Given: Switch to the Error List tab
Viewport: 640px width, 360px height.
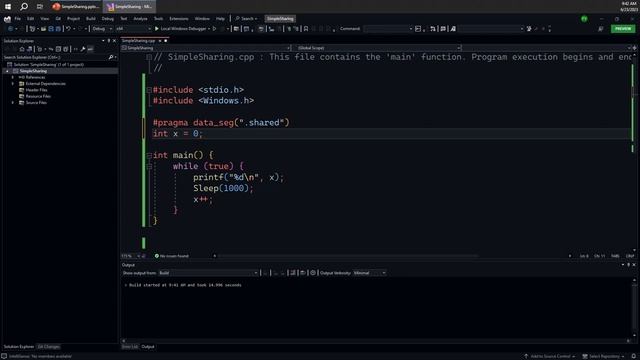Looking at the screenshot, I should click(130, 347).
